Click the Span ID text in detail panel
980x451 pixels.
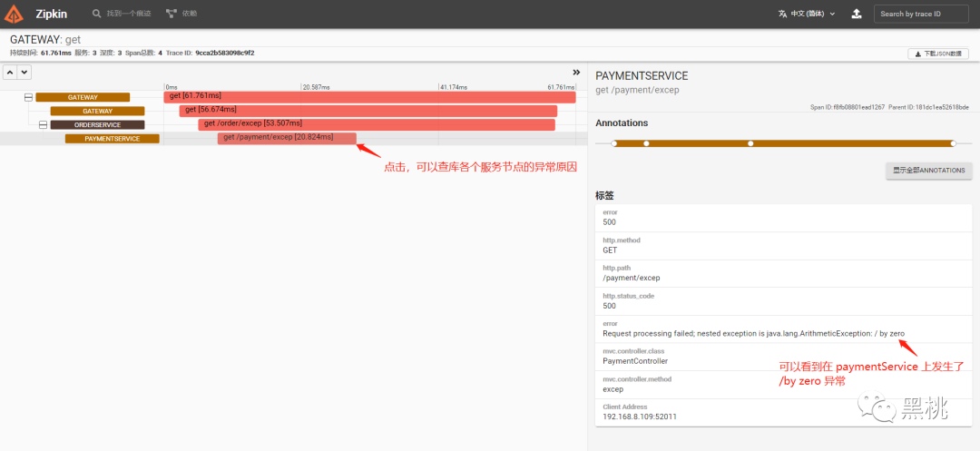(848, 107)
